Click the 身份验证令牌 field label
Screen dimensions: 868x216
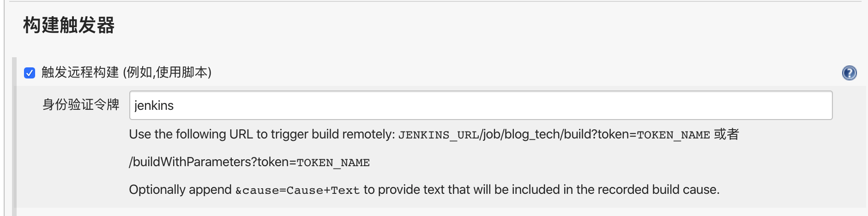pyautogui.click(x=81, y=105)
